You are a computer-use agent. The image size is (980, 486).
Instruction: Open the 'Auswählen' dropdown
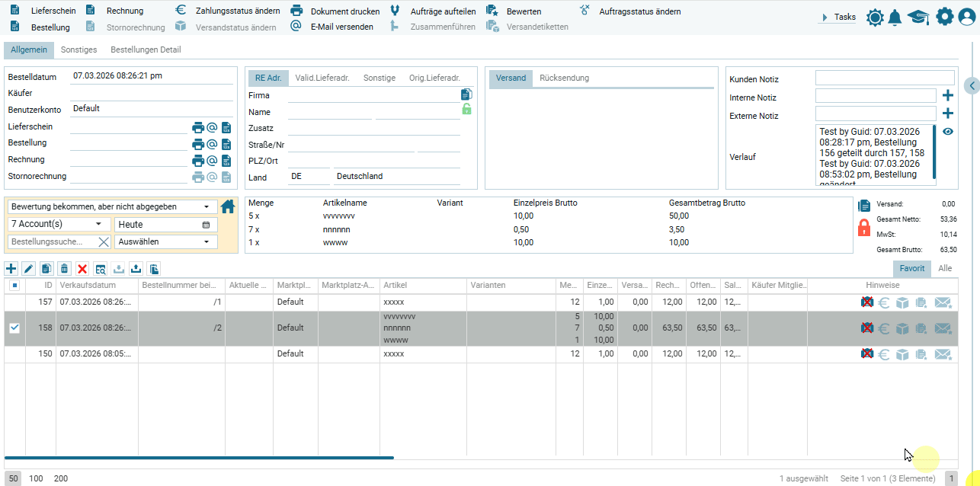tap(165, 241)
